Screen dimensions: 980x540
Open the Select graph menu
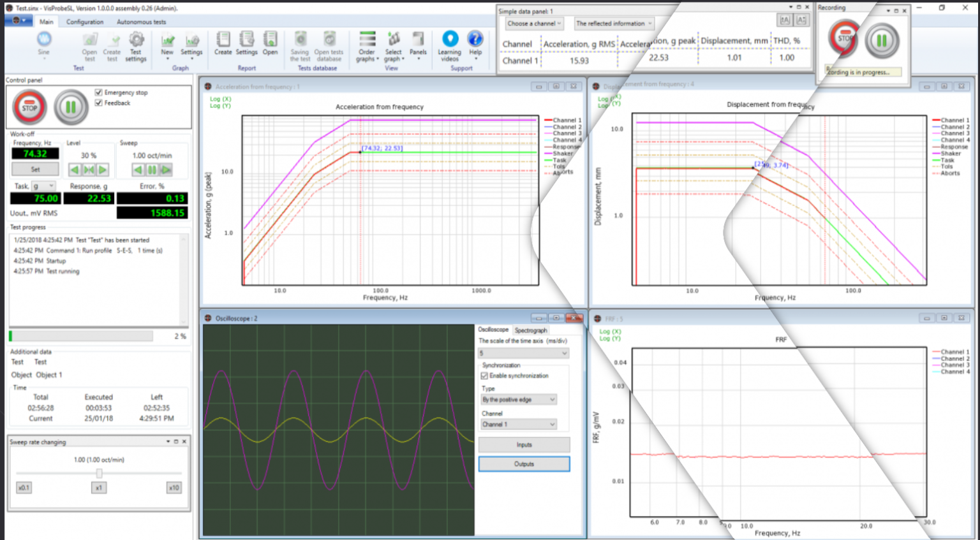coord(394,47)
